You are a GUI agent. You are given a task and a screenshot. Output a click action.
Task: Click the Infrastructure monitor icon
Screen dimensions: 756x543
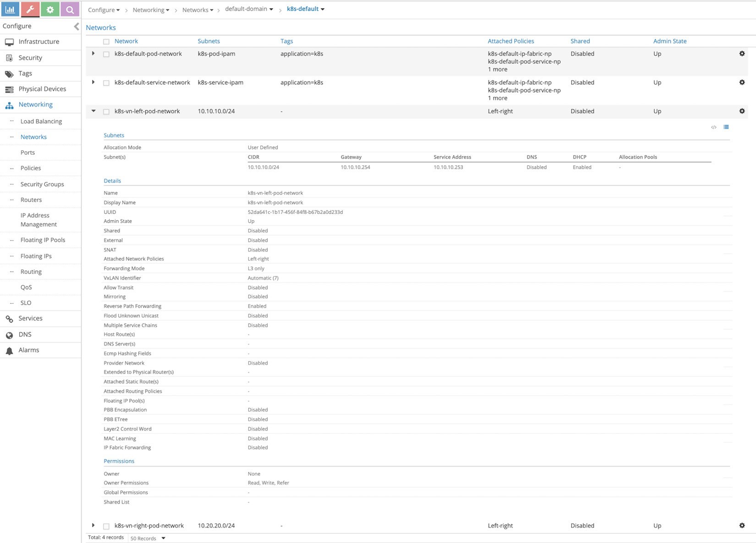[9, 42]
